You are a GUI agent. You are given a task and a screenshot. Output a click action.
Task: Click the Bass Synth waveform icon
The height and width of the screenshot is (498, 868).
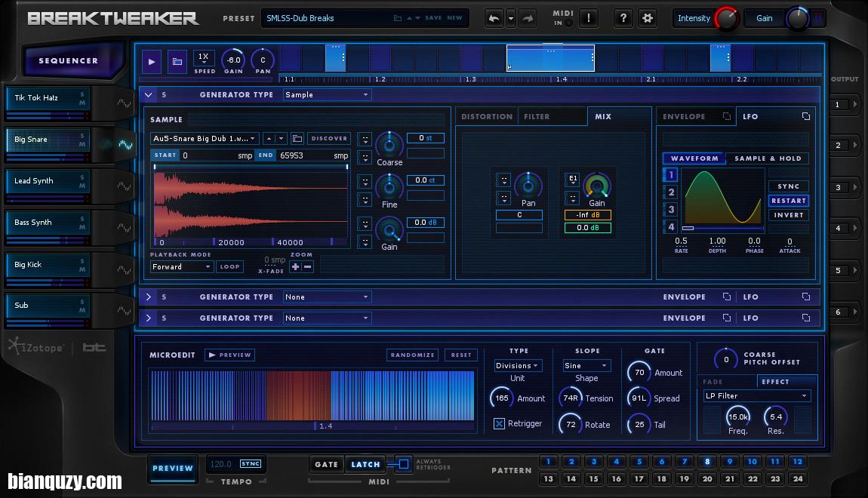tap(124, 228)
